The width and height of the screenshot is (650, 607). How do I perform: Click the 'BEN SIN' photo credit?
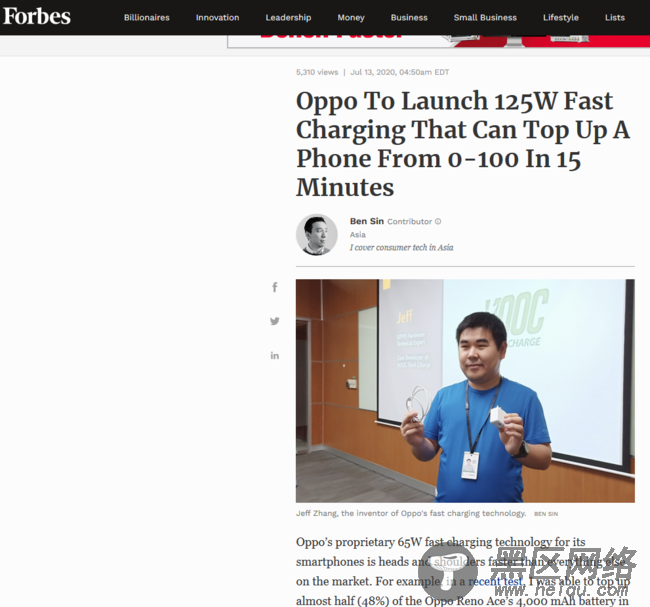tap(546, 514)
